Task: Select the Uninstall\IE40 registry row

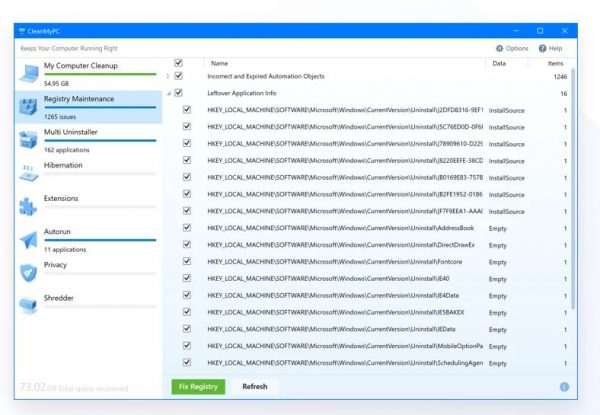Action: pos(369,278)
